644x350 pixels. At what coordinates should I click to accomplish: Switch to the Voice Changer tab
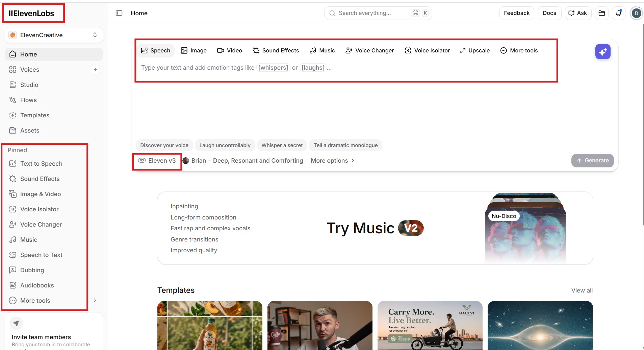click(369, 50)
